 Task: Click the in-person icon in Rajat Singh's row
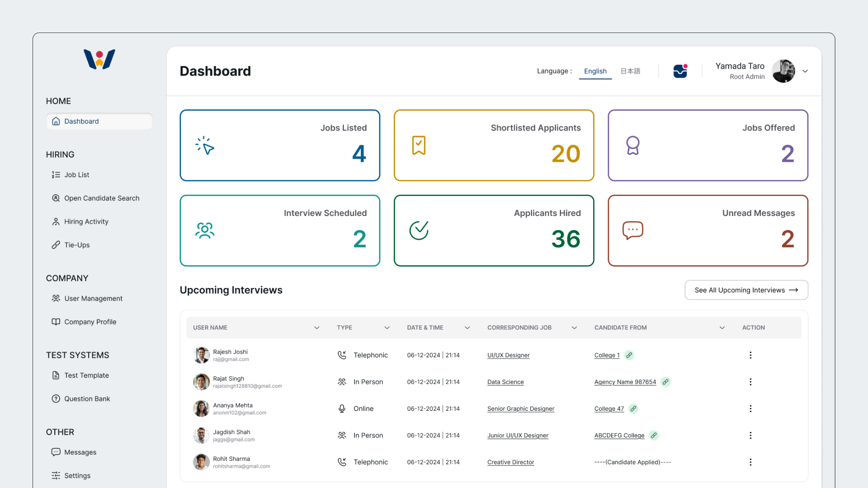[342, 382]
